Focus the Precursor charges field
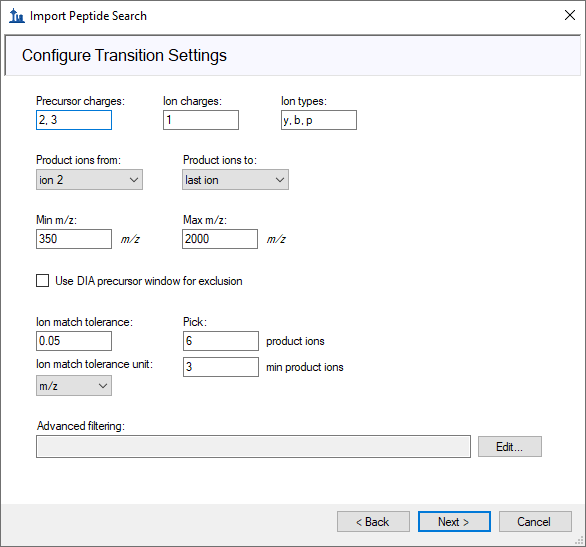 (74, 120)
